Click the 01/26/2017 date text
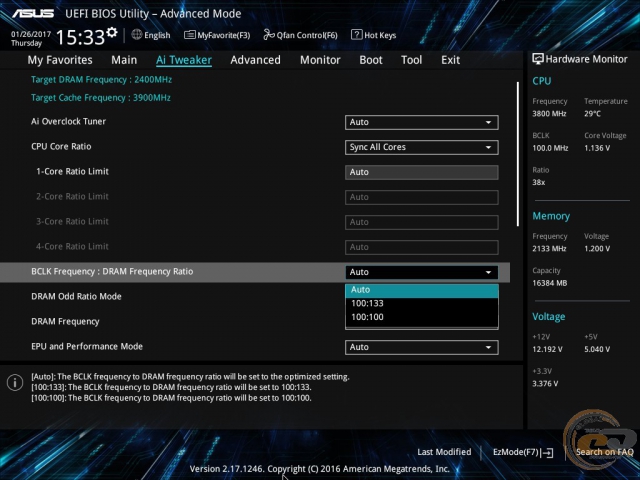Image resolution: width=640 pixels, height=480 pixels. (31, 34)
